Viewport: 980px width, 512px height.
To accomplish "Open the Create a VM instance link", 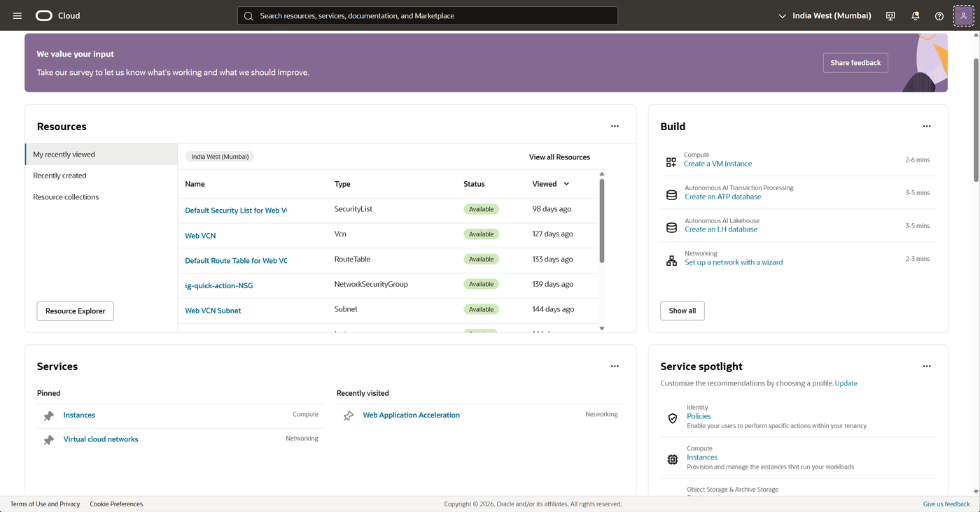I will 717,164.
